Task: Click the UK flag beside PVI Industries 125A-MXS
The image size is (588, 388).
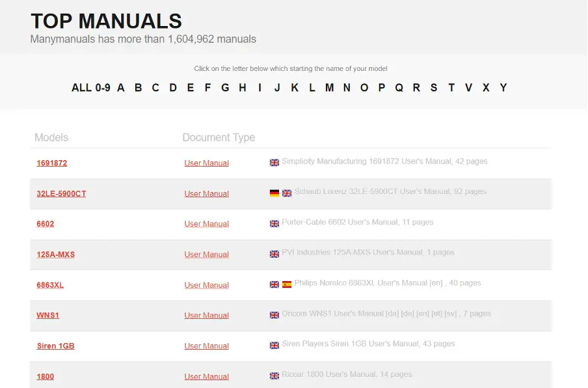Action: point(274,254)
